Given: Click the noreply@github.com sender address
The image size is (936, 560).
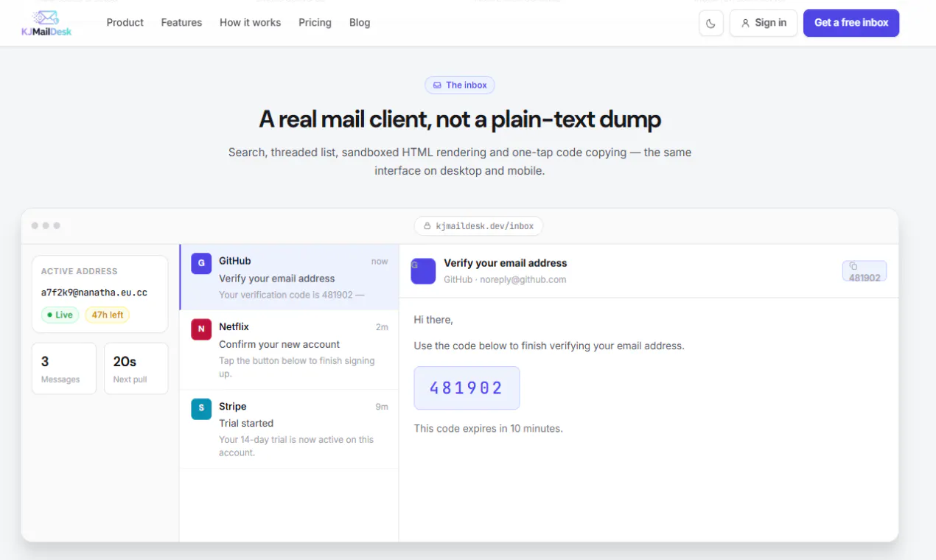Looking at the screenshot, I should click(523, 279).
